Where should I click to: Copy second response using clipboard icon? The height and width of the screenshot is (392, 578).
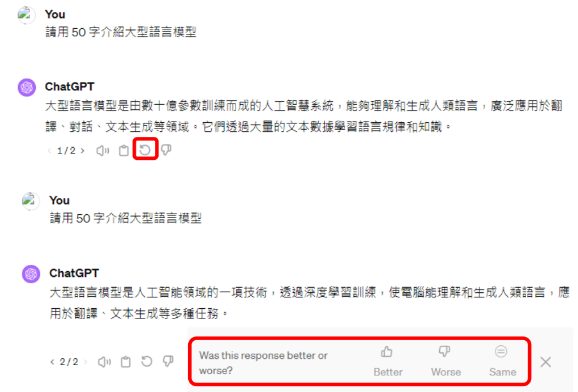(x=125, y=362)
